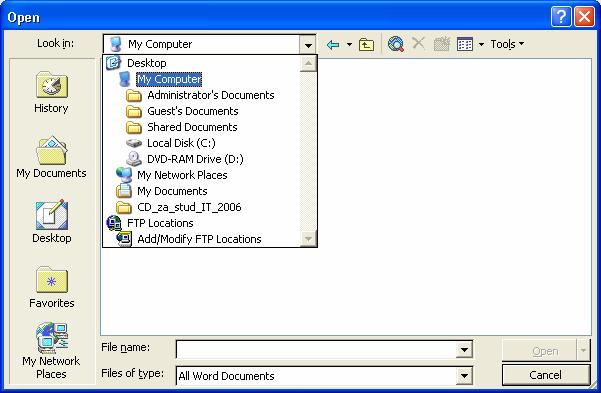
Task: Select the highlighted My Computer entry
Action: tap(169, 79)
